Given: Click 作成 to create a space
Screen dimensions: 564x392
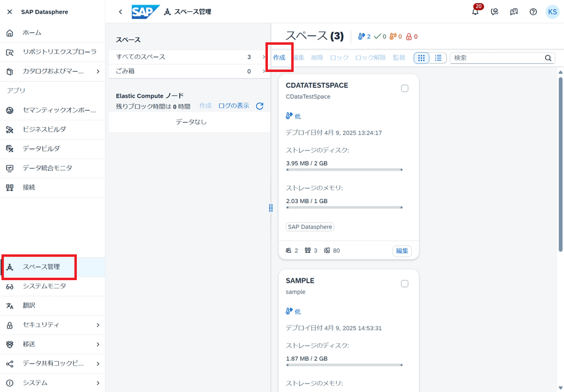Looking at the screenshot, I should (279, 57).
